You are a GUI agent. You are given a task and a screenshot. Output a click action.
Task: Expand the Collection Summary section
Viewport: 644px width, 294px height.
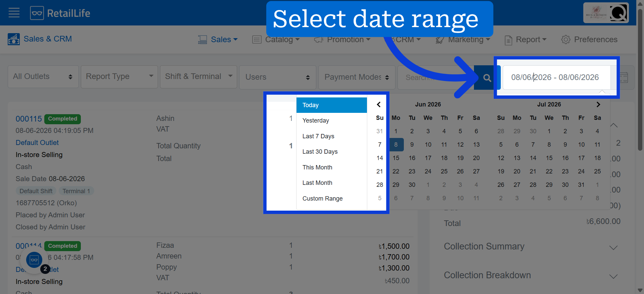(x=531, y=247)
